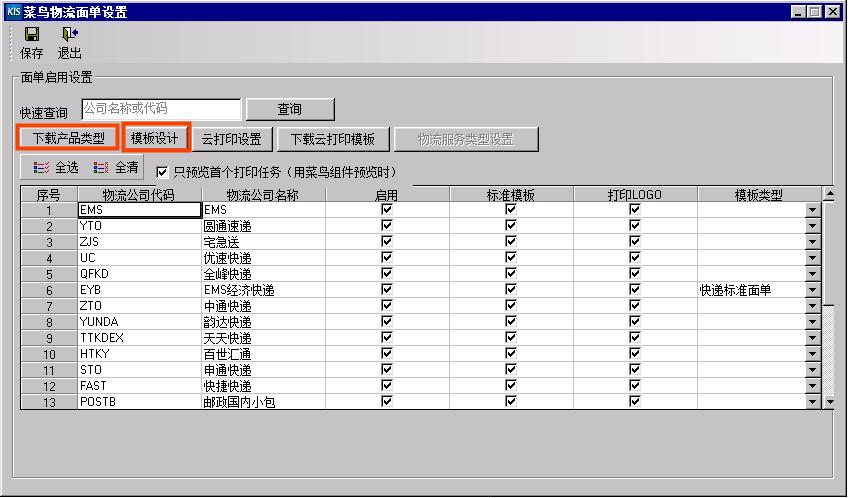Screen dimensions: 848x498
Task: Click table scrollbar up arrow
Action: (829, 194)
